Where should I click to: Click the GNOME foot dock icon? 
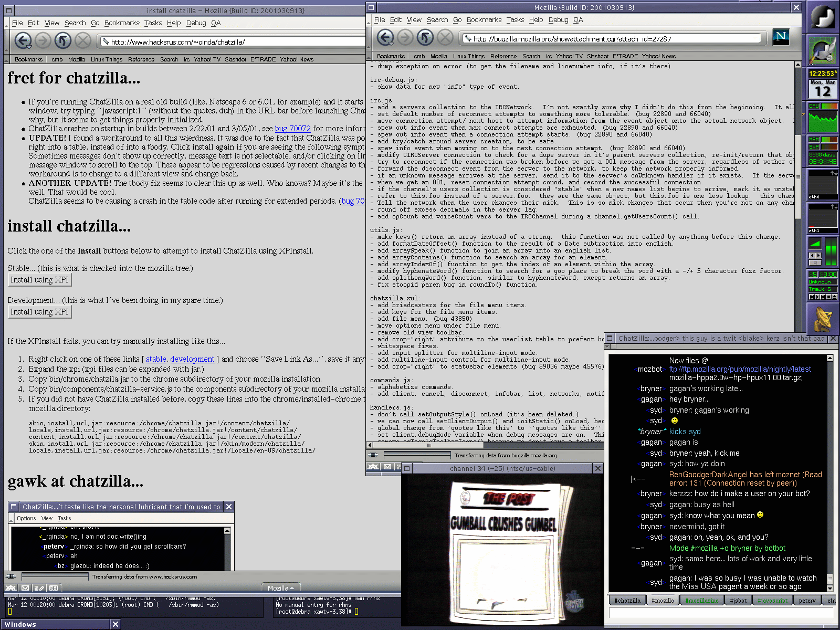point(823,17)
